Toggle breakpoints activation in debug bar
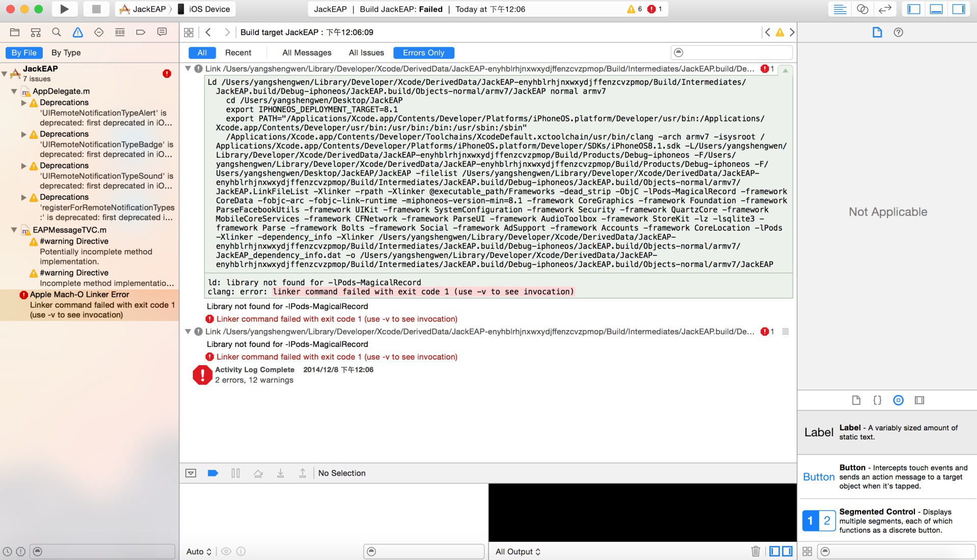977x560 pixels. [213, 473]
